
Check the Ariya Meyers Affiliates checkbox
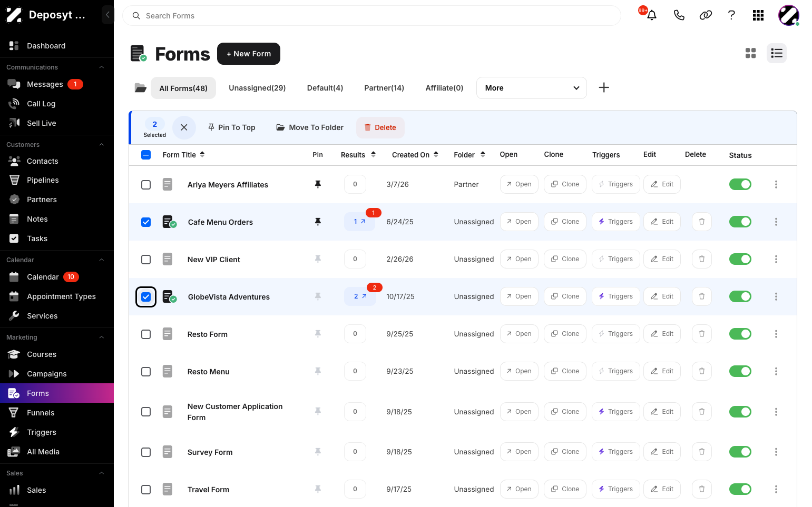(146, 185)
